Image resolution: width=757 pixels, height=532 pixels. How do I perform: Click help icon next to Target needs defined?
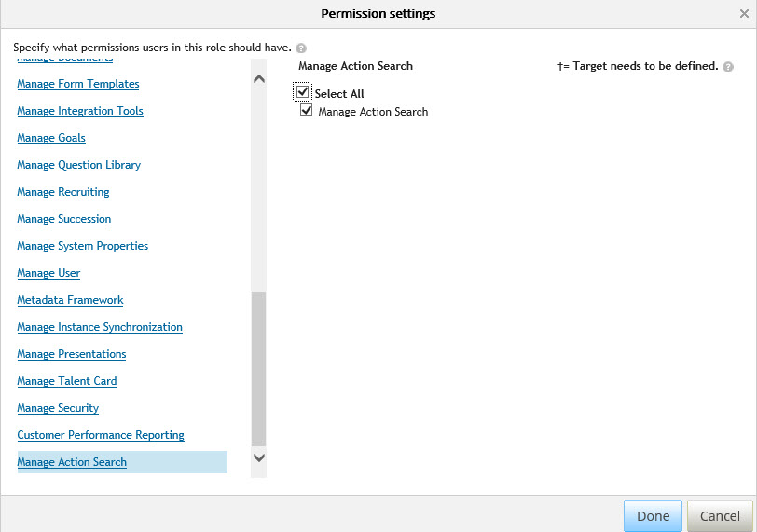pos(728,67)
